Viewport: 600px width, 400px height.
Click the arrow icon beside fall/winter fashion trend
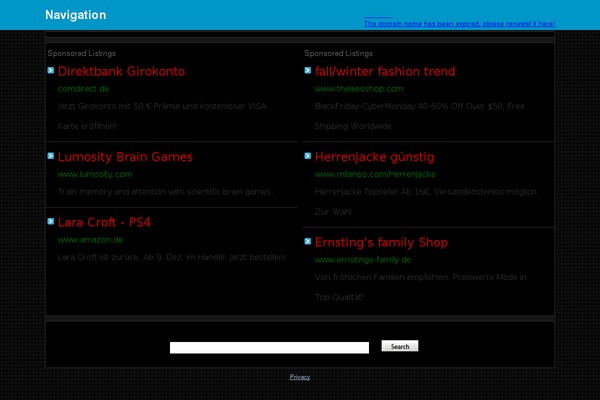pyautogui.click(x=308, y=70)
